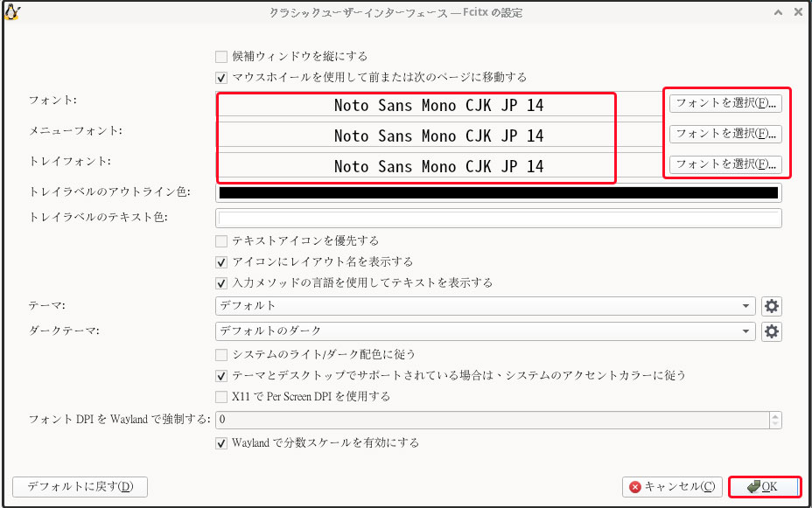Toggle 入力メソッドの言語を使用してテキストを表示する checkbox
This screenshot has height=508, width=812.
click(221, 283)
